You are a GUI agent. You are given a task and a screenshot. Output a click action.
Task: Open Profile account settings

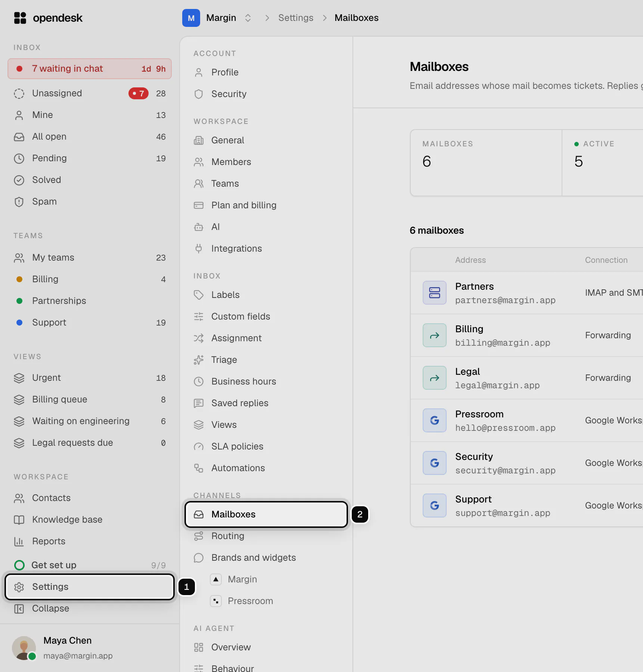click(266, 72)
